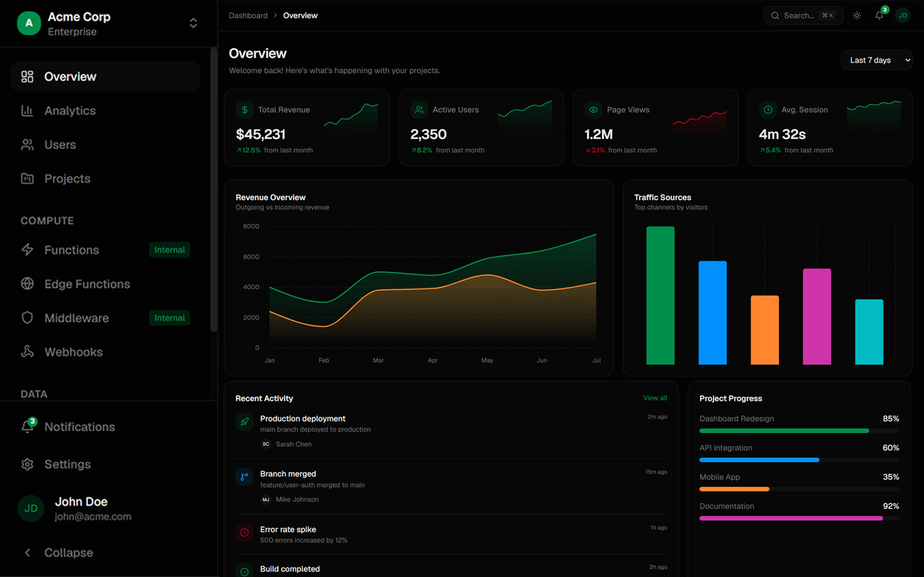Click the Edge Functions globe icon
924x577 pixels.
pyautogui.click(x=27, y=283)
